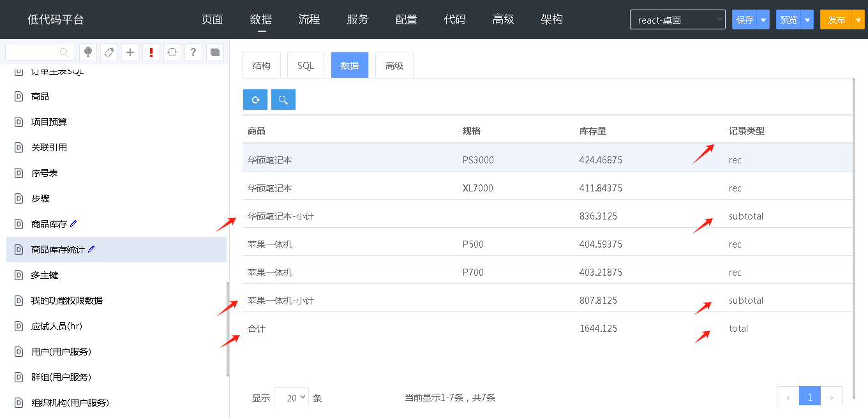Viewport: 868px width, 418px height.
Task: Click the 低代码平台 logo title
Action: 56,20
